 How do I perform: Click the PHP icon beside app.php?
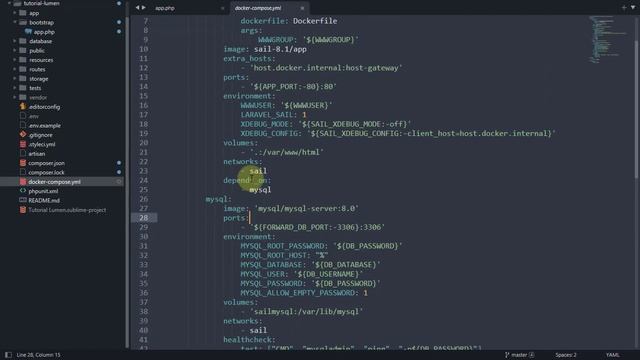(x=28, y=31)
